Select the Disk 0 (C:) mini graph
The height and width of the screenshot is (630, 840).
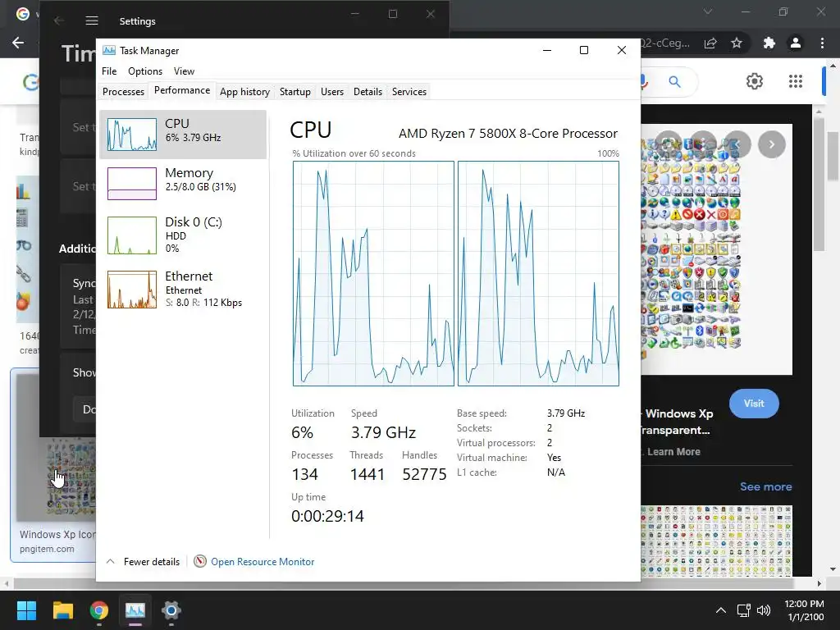132,235
